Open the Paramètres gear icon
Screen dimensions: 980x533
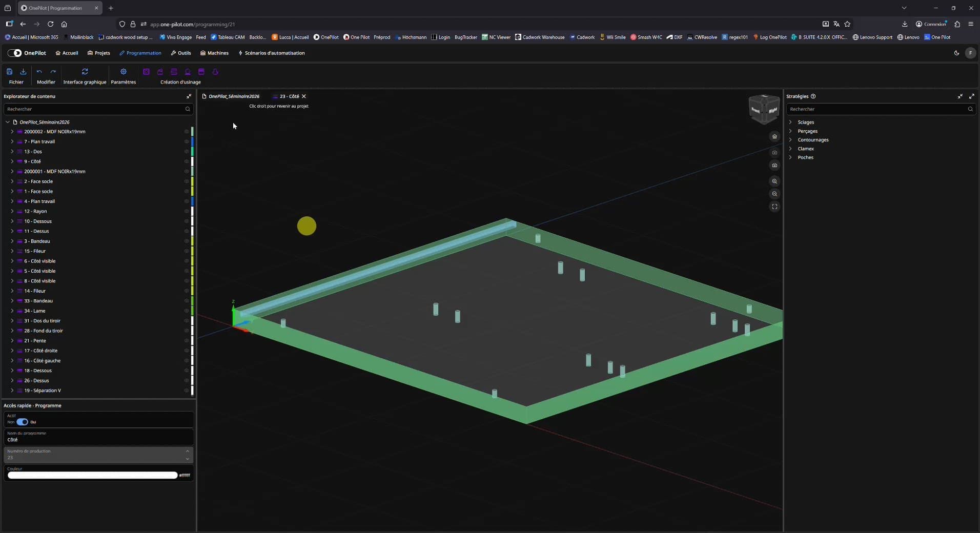[123, 72]
